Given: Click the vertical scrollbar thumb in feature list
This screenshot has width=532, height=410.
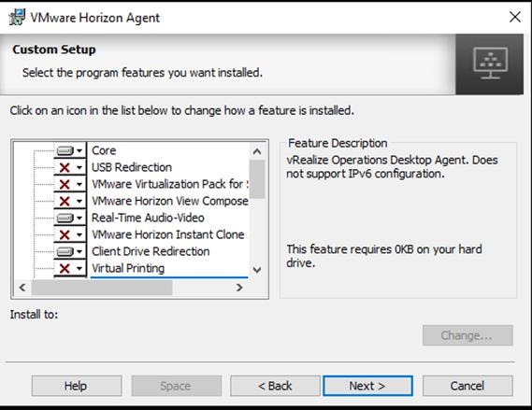Looking at the screenshot, I should [257, 179].
